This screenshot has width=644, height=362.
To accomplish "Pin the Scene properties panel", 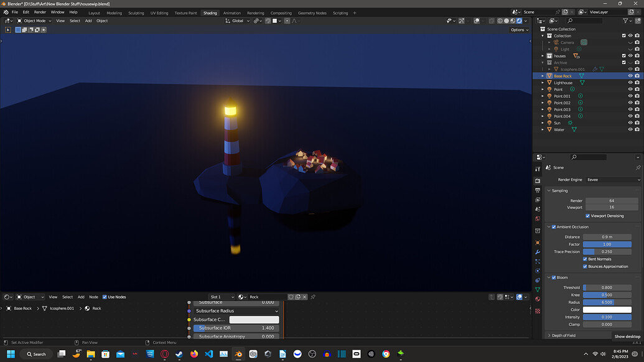I will click(638, 167).
